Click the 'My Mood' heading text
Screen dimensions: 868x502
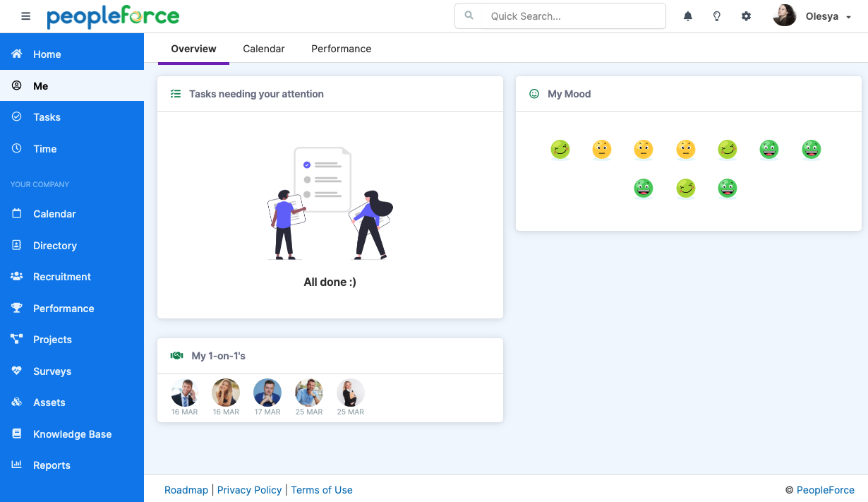pos(569,94)
